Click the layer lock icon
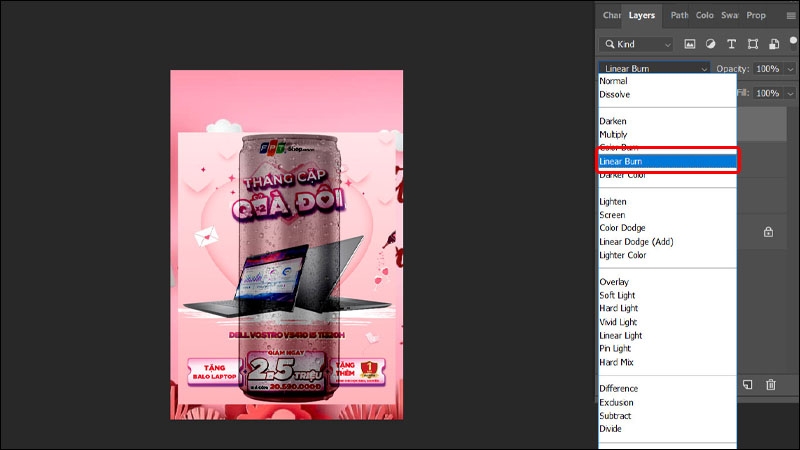The width and height of the screenshot is (800, 450). 768,232
